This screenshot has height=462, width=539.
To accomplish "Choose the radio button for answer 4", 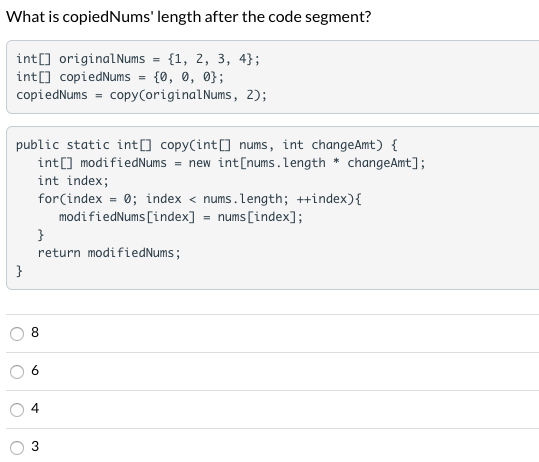I will [17, 410].
